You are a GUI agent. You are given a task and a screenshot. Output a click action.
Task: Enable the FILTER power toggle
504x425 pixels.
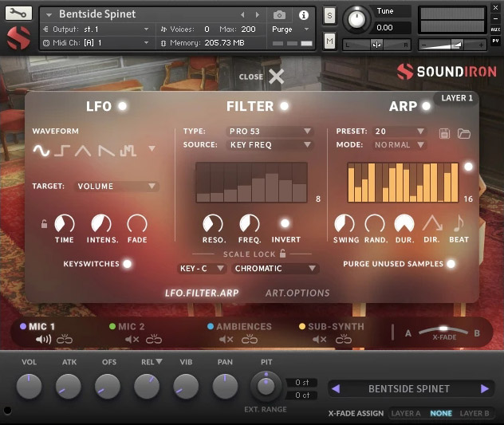[x=284, y=106]
